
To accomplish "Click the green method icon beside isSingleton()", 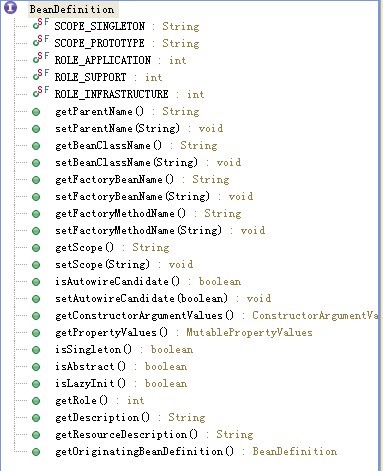I will (36, 350).
